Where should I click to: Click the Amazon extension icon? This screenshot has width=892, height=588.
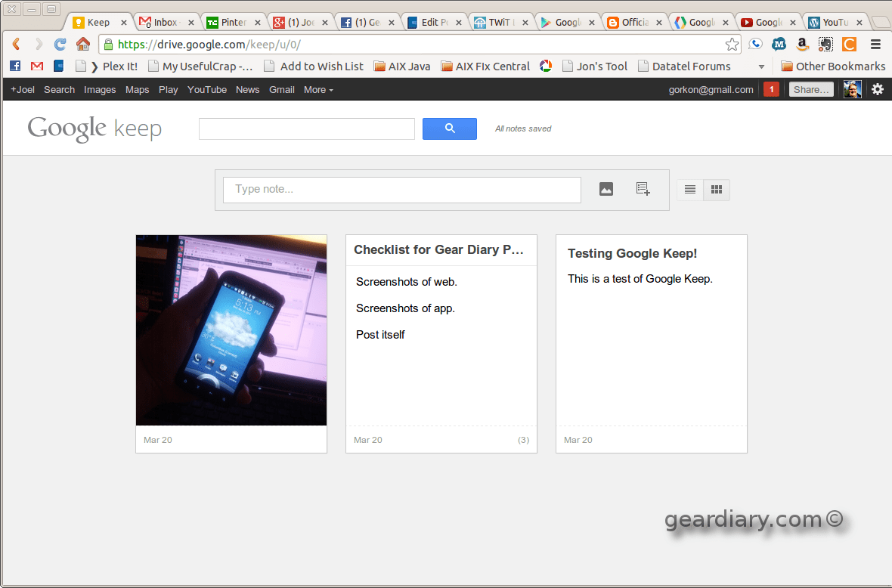pos(802,44)
